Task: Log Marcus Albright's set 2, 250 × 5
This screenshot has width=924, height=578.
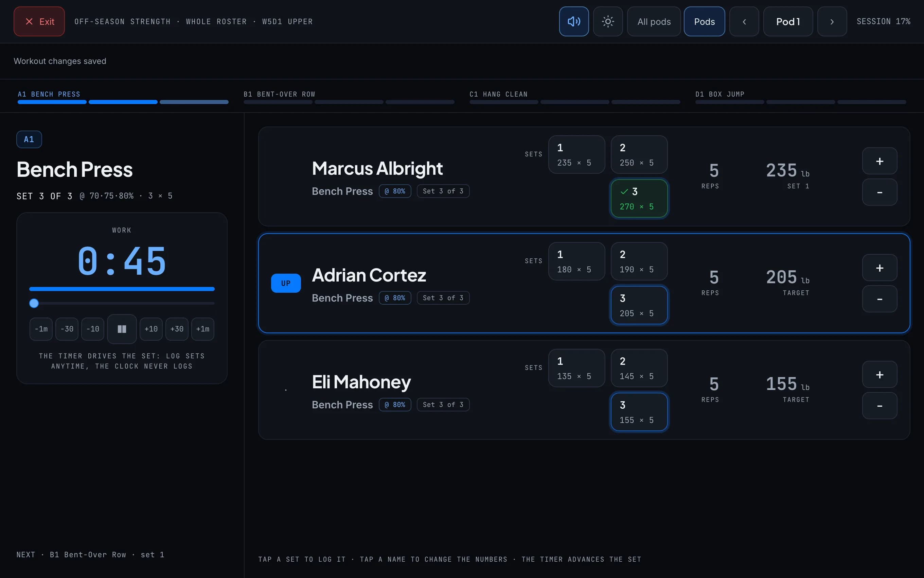Action: (639, 154)
